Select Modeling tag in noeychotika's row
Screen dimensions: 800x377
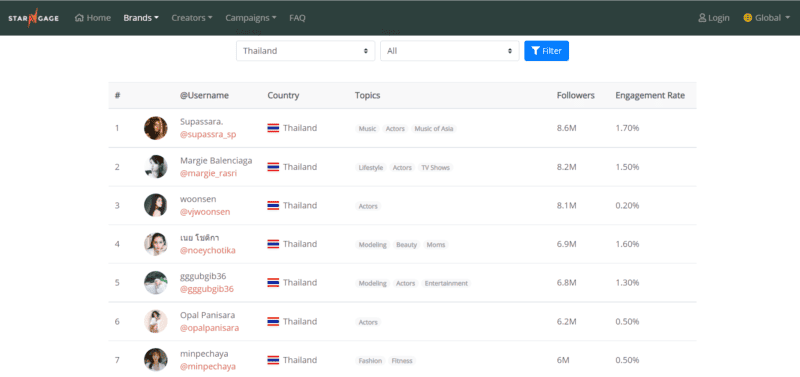tap(372, 245)
